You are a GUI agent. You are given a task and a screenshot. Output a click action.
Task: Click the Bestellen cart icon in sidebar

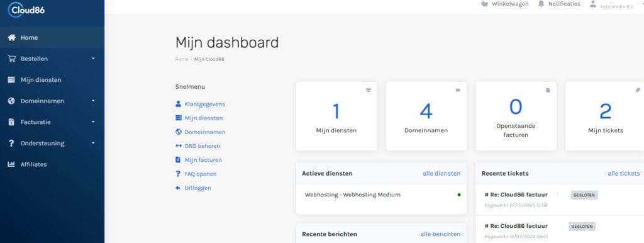pos(11,59)
